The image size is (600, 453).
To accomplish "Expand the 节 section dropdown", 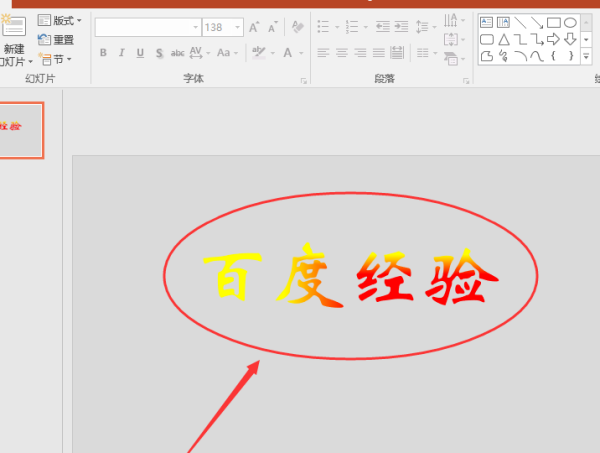I will click(56, 59).
